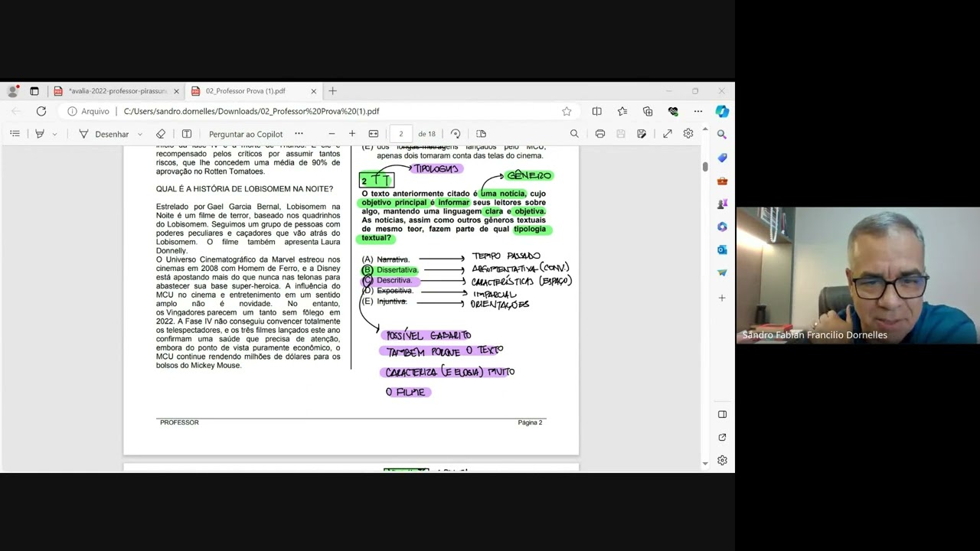Toggle the page view layout icon
This screenshot has height=551, width=980.
point(481,134)
